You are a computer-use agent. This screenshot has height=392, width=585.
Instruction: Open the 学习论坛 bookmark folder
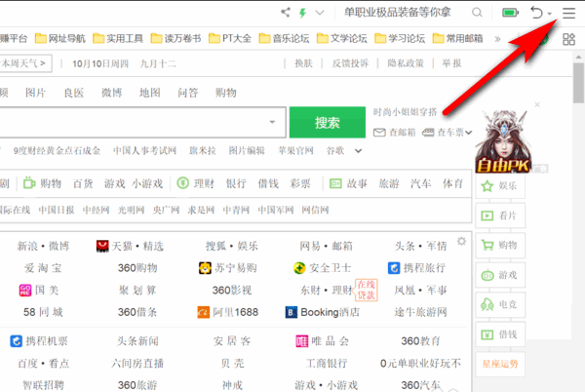point(400,38)
